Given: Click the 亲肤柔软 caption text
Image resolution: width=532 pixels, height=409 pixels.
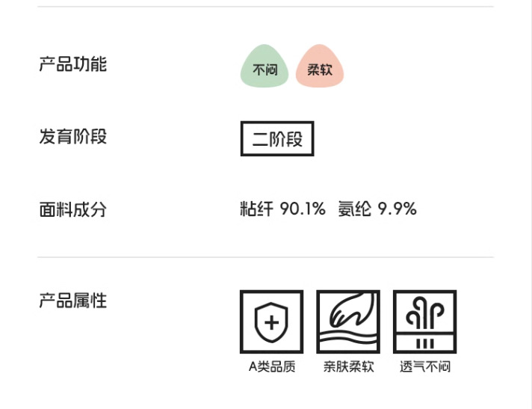Looking at the screenshot, I should point(348,367).
